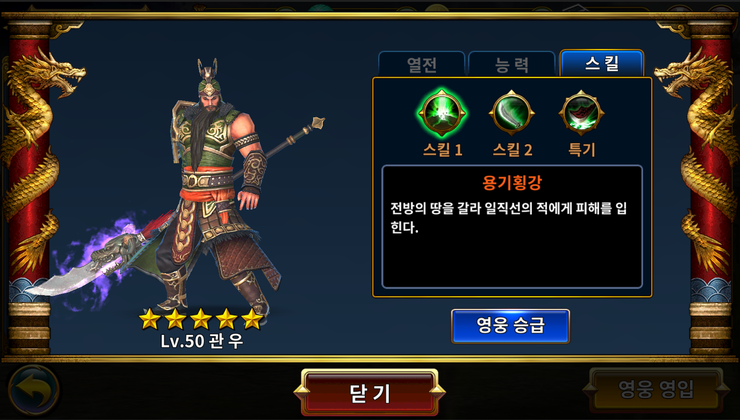Viewport: 740px width, 420px height.
Task: Click the five gold star rating
Action: point(201,319)
